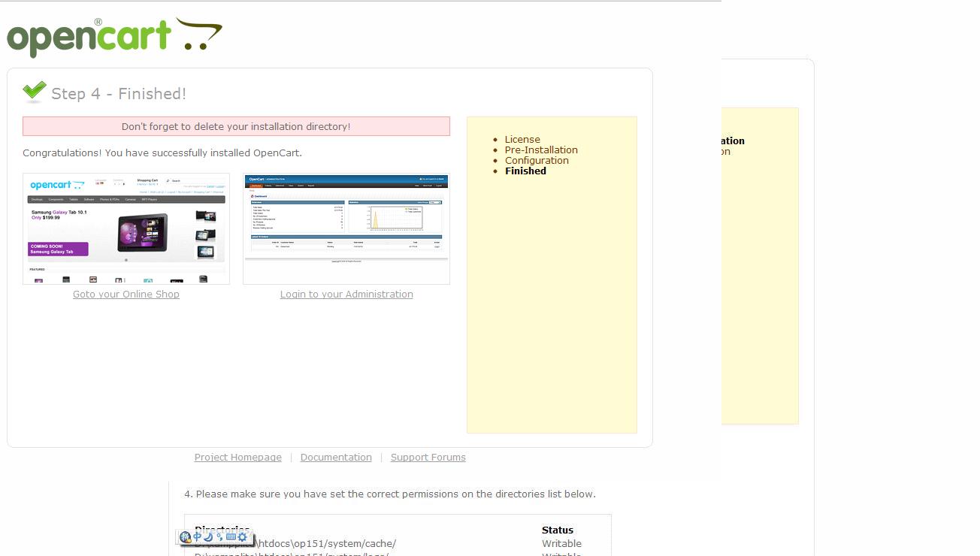The height and width of the screenshot is (556, 980).
Task: Click the pink installation directory warning banner
Action: pos(236,125)
